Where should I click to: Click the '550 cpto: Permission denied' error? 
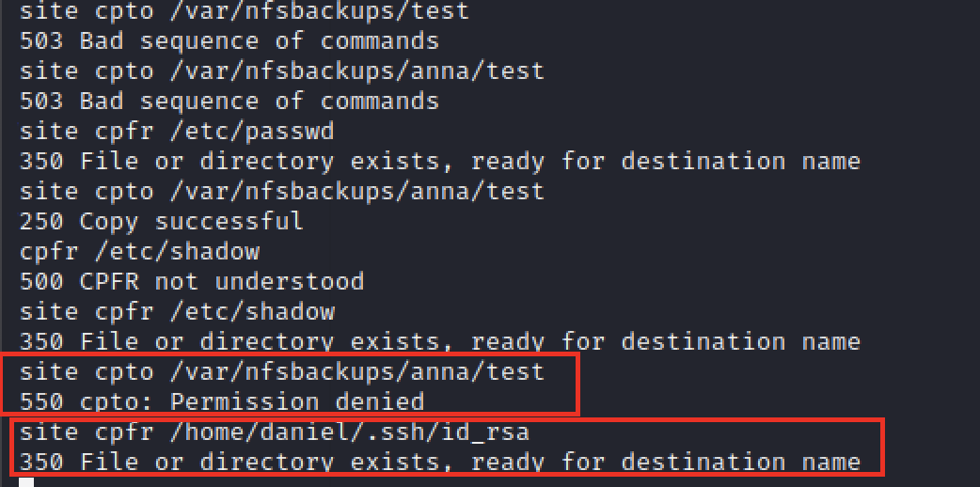coord(221,401)
